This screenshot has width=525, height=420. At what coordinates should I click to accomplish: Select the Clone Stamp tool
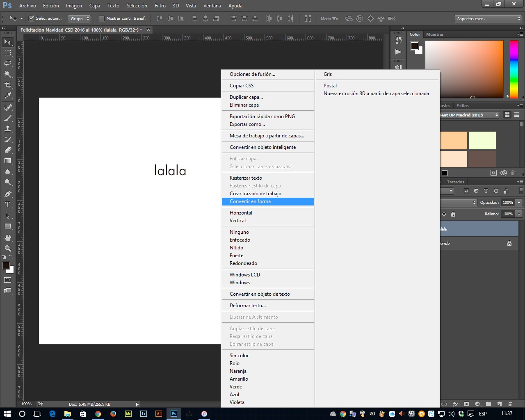[x=8, y=129]
